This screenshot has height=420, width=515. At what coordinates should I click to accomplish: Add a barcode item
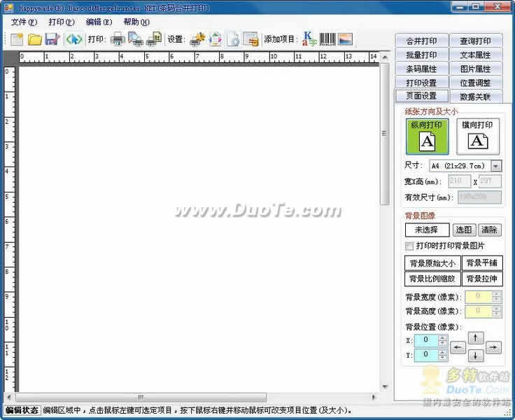click(x=327, y=39)
